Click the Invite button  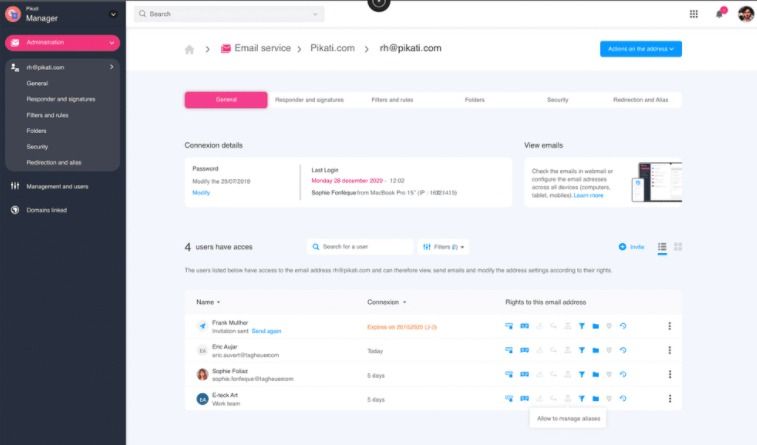[x=631, y=247]
